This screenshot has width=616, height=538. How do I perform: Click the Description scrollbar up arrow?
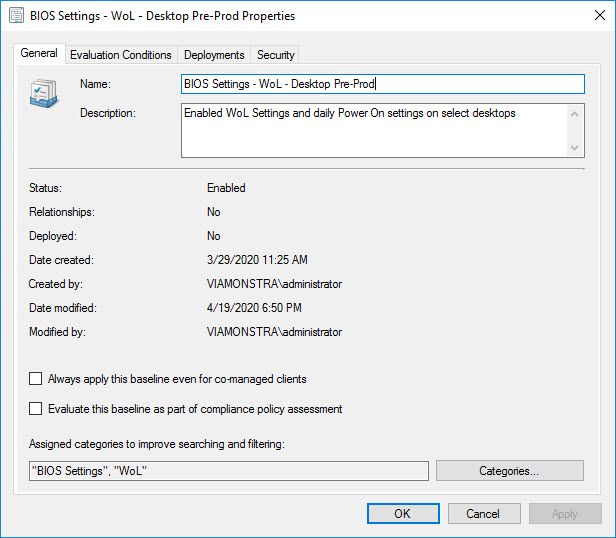[575, 113]
